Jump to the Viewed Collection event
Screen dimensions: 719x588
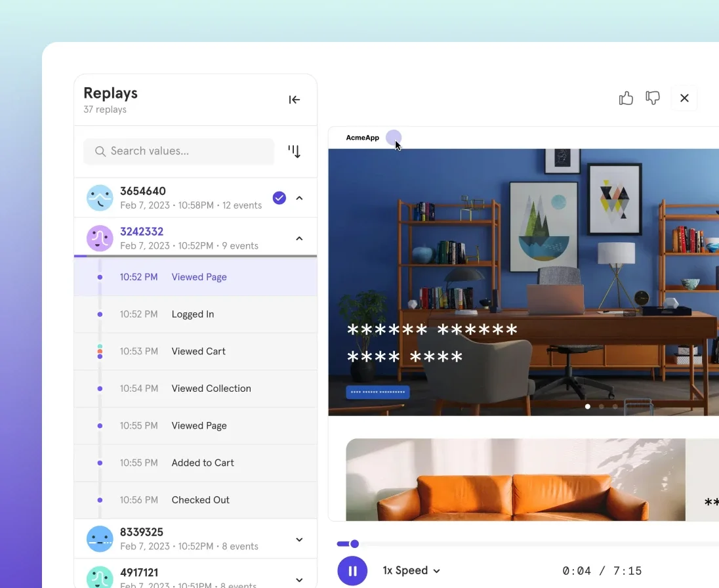point(195,388)
